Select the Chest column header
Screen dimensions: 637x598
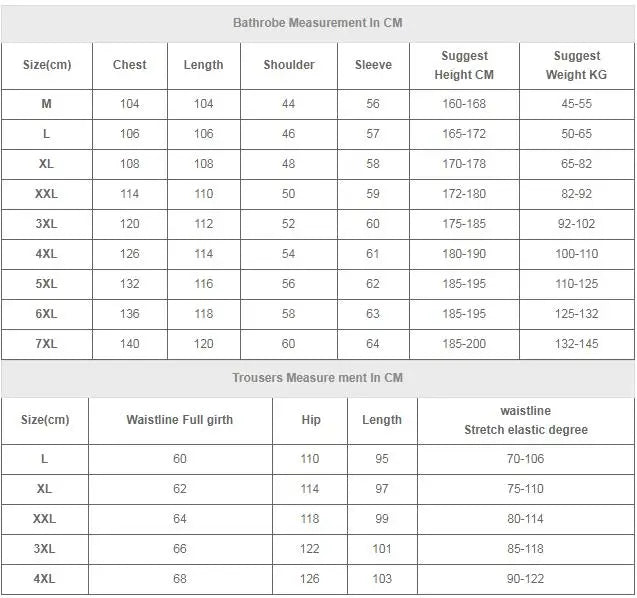point(130,65)
